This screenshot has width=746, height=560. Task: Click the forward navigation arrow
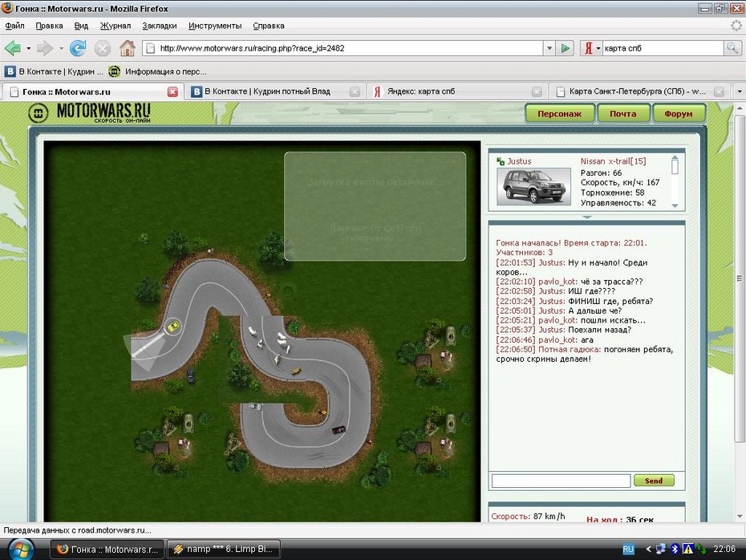44,48
